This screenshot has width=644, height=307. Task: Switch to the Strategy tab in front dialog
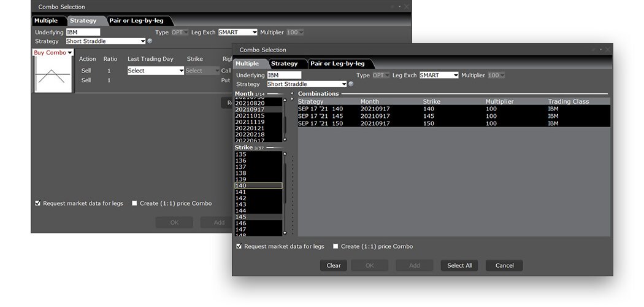coord(285,63)
